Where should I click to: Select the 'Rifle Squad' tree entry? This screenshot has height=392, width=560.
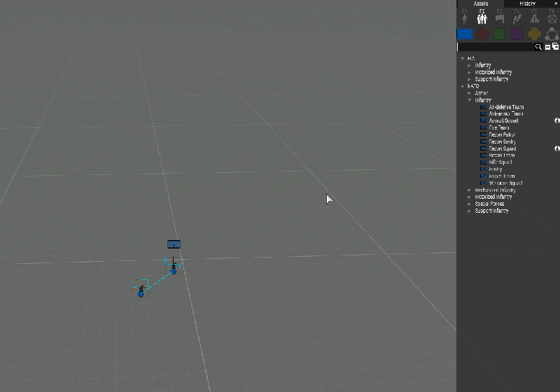click(x=500, y=162)
